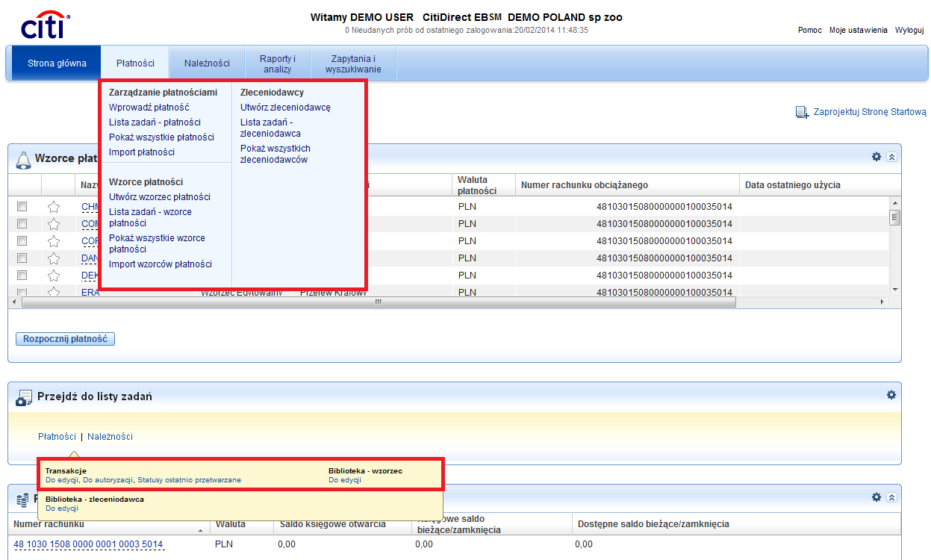Mark the COM row favorite star
The height and width of the screenshot is (560, 931).
click(x=54, y=224)
